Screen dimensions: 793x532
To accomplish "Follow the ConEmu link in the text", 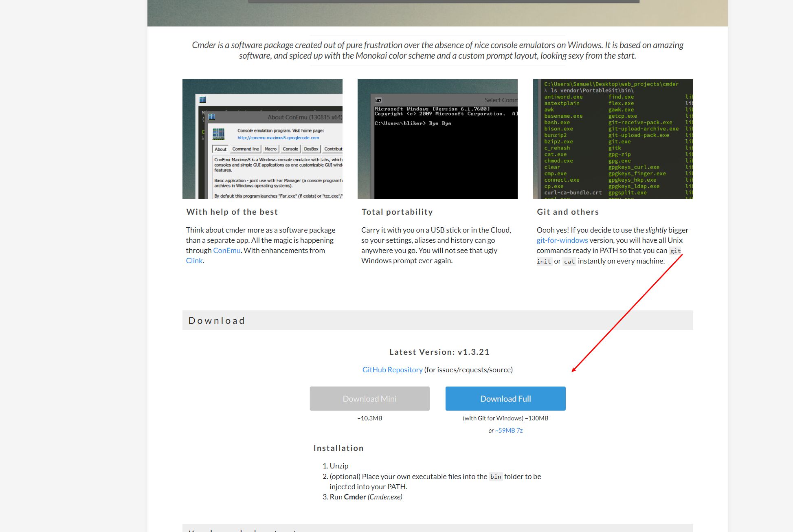I will tap(227, 250).
